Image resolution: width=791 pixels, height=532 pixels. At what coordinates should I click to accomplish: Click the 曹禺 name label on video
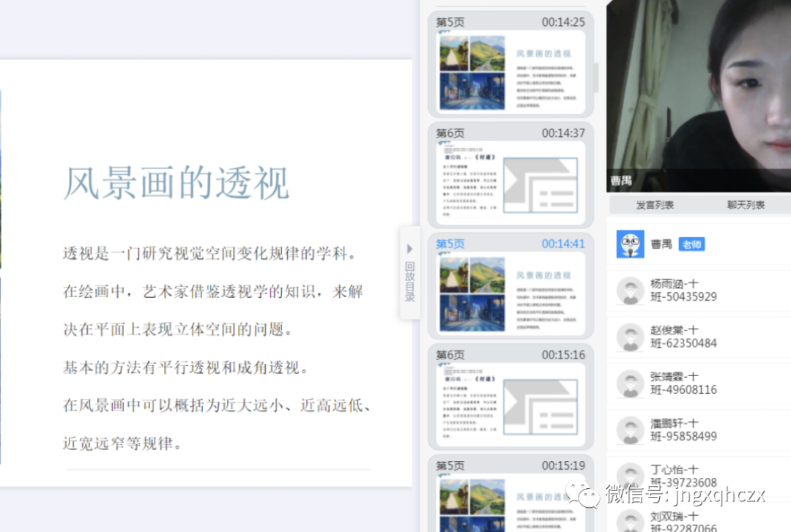(x=621, y=181)
